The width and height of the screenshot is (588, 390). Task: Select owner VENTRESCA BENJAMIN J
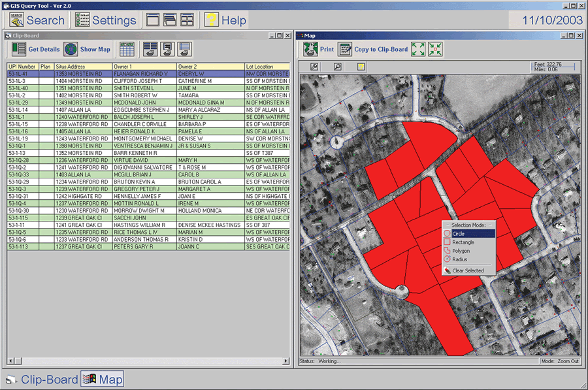(x=144, y=146)
